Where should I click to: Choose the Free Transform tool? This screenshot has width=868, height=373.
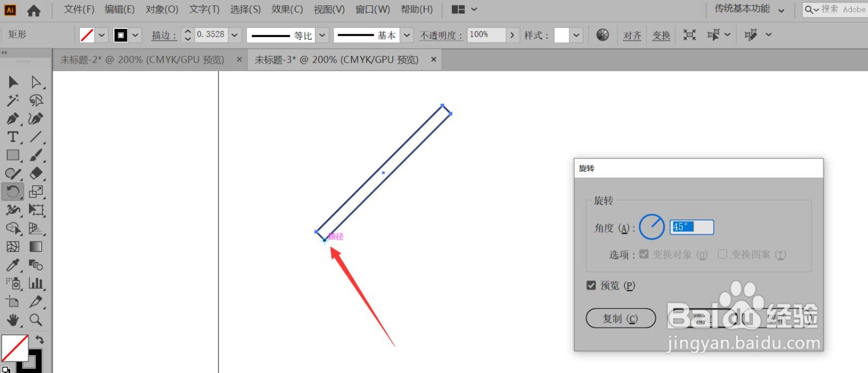36,210
